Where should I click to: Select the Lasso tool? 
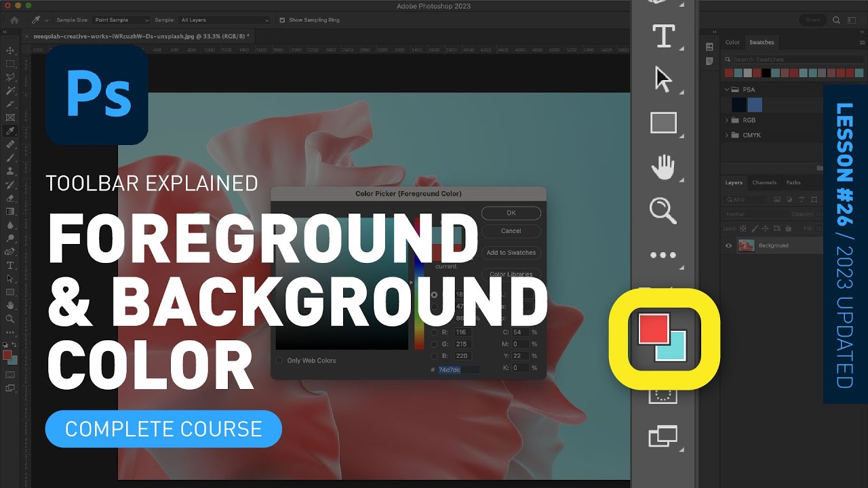(10, 77)
